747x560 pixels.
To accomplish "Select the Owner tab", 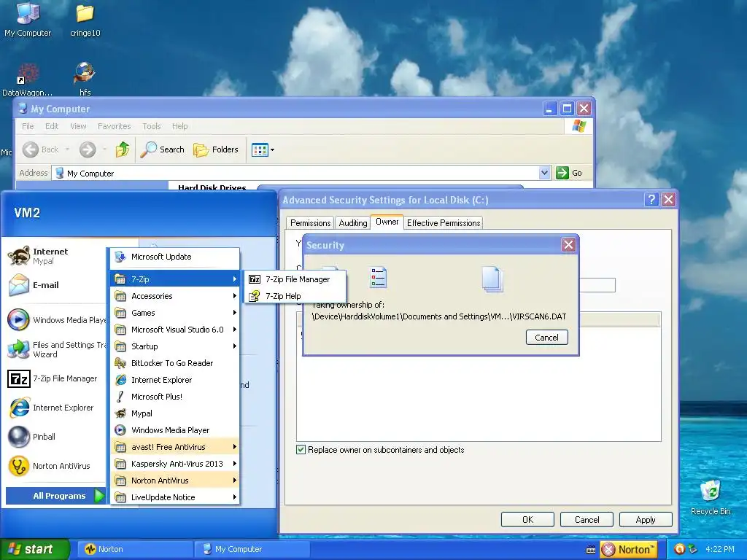I will [x=387, y=222].
